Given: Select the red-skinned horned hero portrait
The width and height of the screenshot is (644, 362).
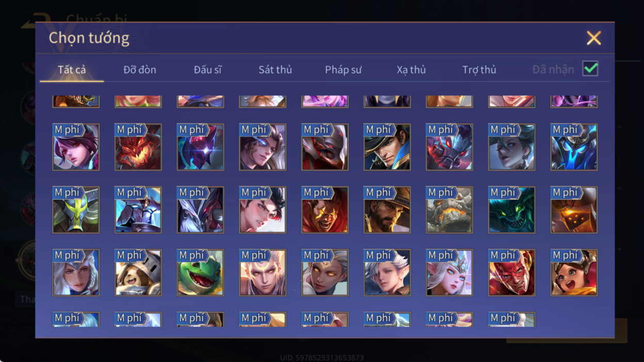Looking at the screenshot, I should (512, 273).
